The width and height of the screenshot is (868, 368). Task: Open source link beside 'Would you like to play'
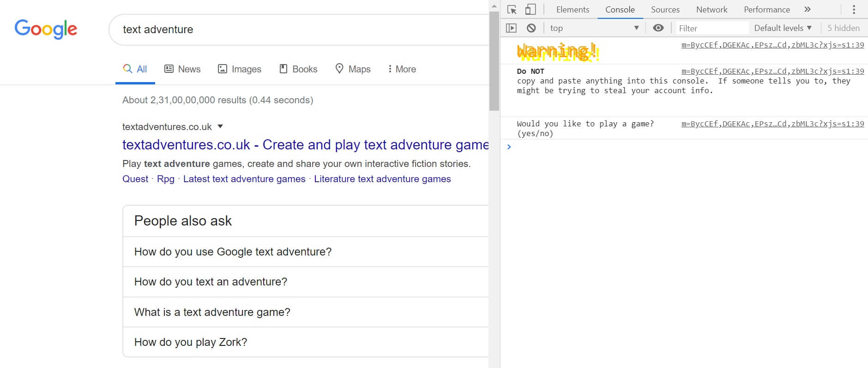pyautogui.click(x=772, y=124)
